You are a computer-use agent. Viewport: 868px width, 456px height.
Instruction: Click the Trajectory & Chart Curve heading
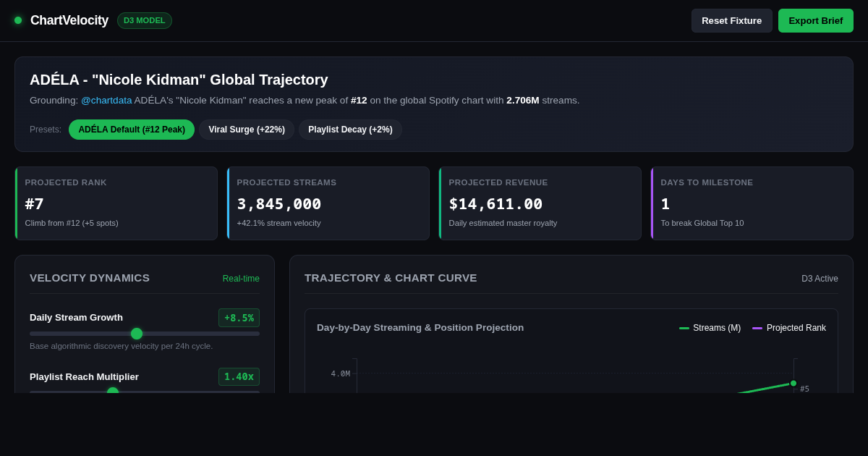391,278
